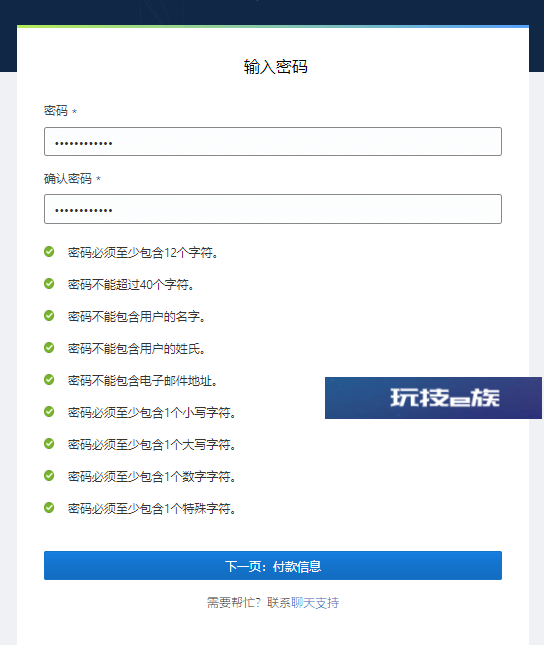
Task: Click the 密码 field label
Action: click(x=56, y=111)
